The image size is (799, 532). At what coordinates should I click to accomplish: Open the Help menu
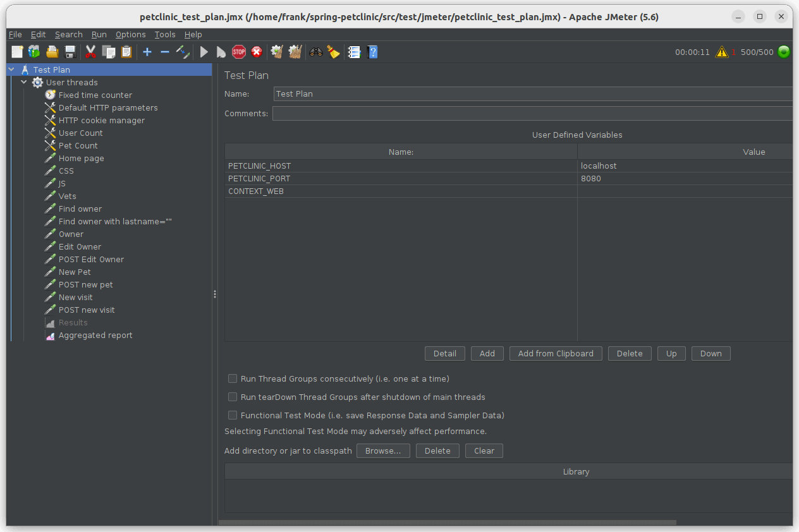[193, 35]
